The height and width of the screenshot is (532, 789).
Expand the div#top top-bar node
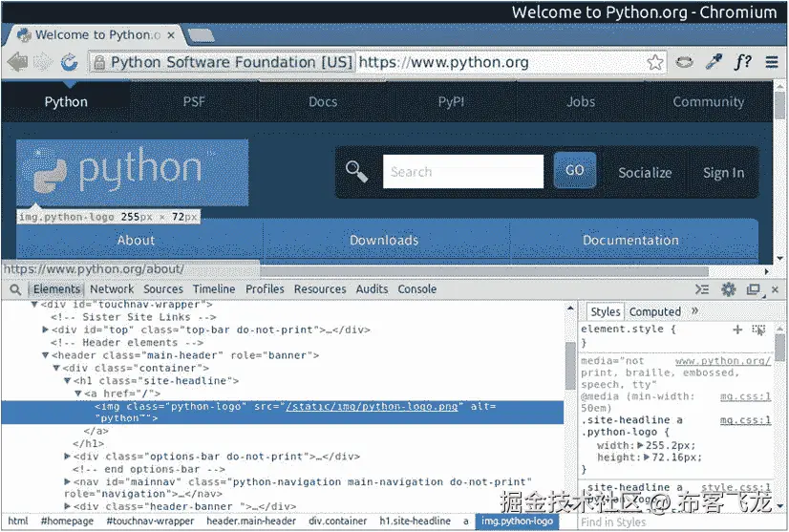45,330
